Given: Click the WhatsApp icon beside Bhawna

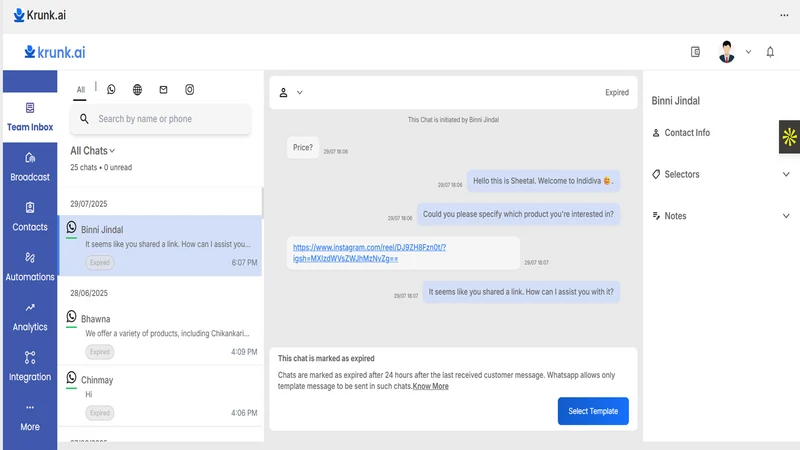Looking at the screenshot, I should 71,317.
